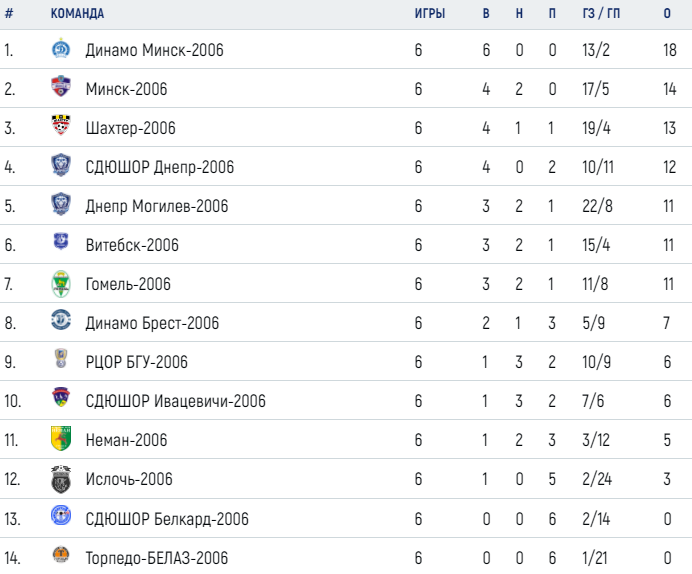Viewport: 692px width, 574px height.
Task: Open the СДЮШОР Ивацевичи-2006 team link
Action: pos(175,401)
